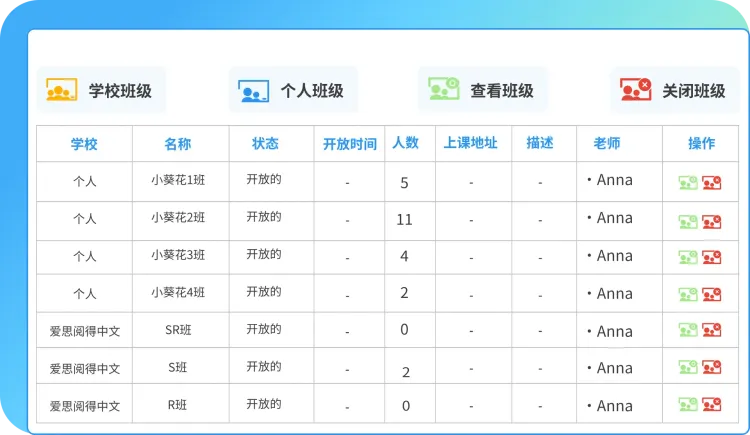Click status 开放的 in S班 row
750x435 pixels.
pos(264,367)
